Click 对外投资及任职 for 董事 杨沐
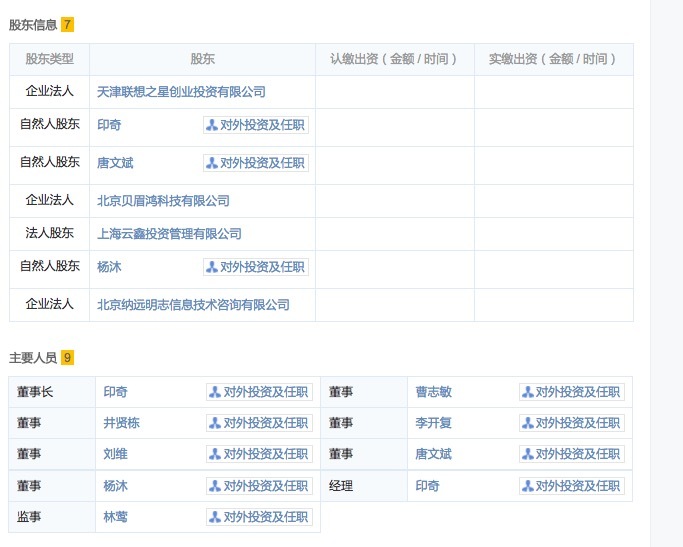The height and width of the screenshot is (547, 683). (259, 486)
